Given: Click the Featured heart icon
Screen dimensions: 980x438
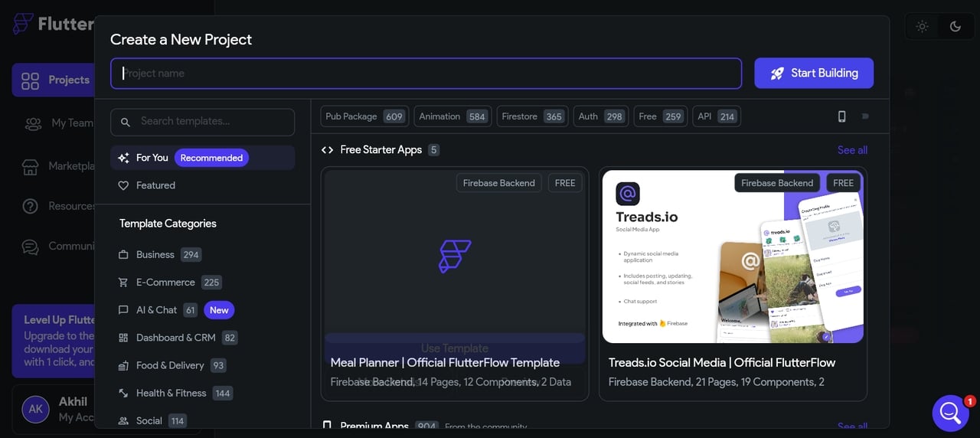Looking at the screenshot, I should click(123, 185).
